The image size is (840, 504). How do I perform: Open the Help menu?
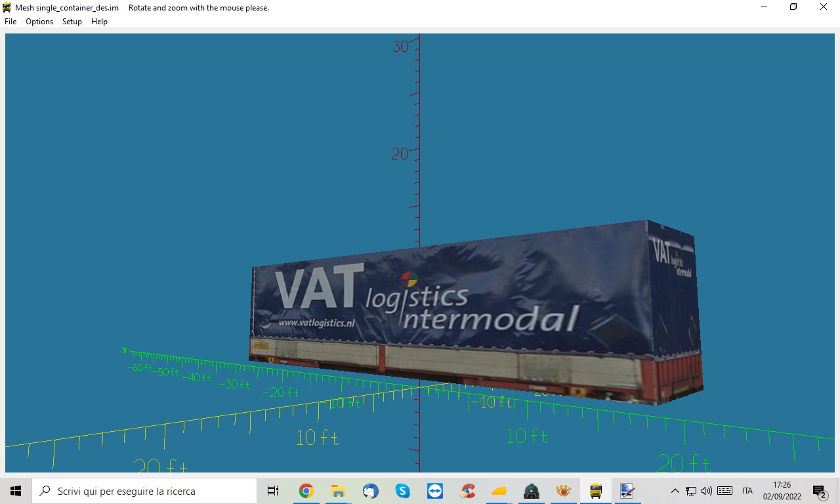(x=99, y=22)
